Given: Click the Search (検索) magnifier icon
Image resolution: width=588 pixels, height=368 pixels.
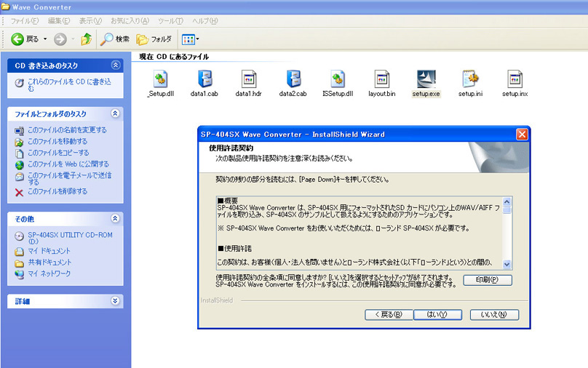Looking at the screenshot, I should click(x=106, y=39).
